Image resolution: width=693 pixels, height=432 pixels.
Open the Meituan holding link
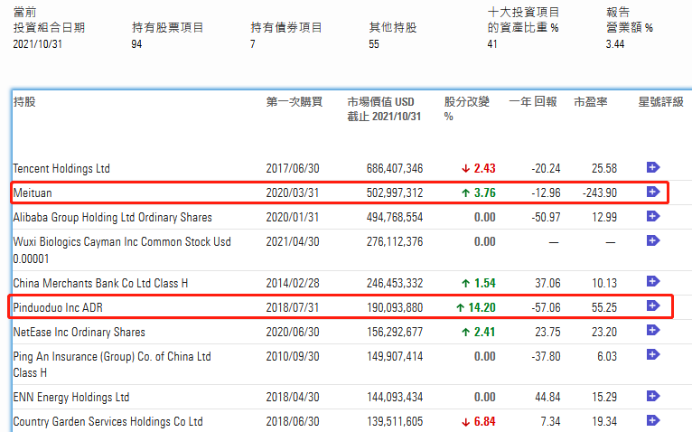(x=34, y=192)
